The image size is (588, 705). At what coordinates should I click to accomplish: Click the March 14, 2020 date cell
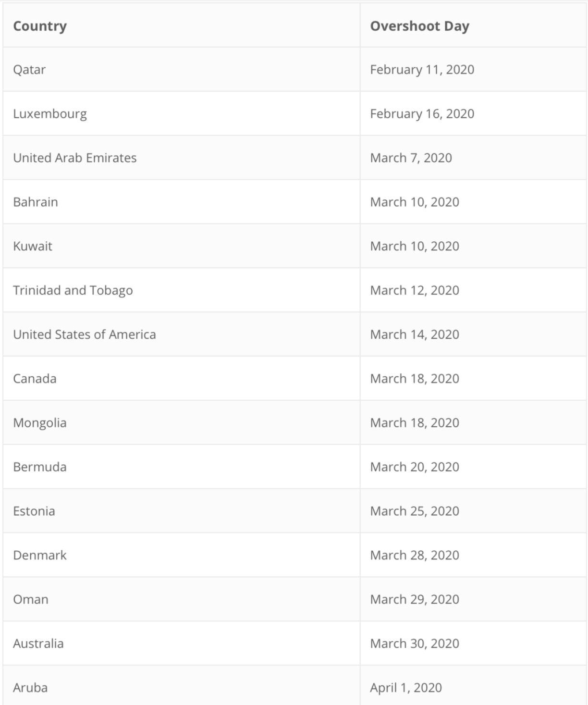[415, 335]
